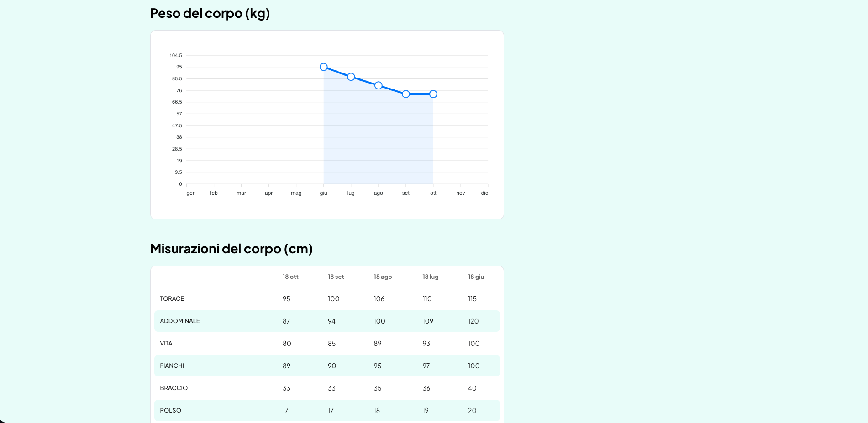Click the POLSO row label
The width and height of the screenshot is (868, 423).
pyautogui.click(x=171, y=411)
